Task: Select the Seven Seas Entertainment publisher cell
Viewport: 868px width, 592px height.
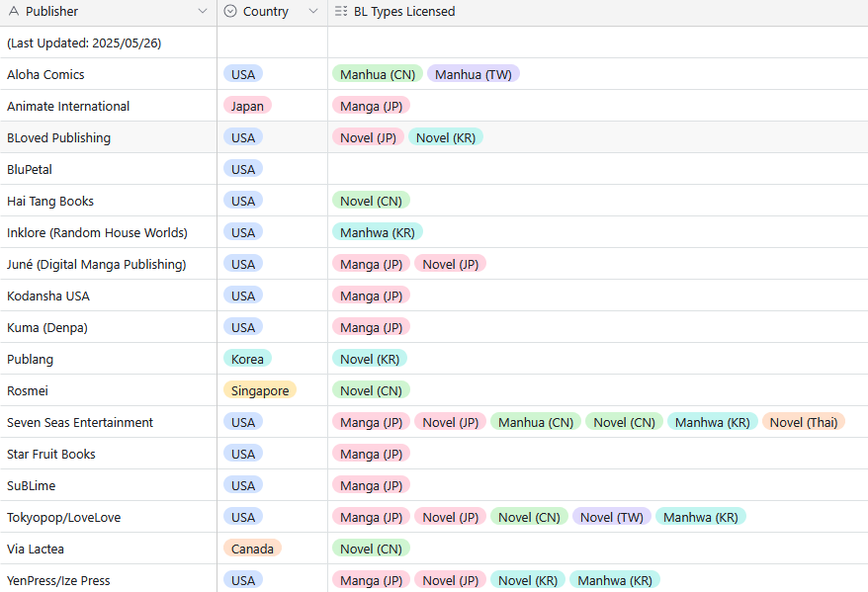Action: pos(80,422)
